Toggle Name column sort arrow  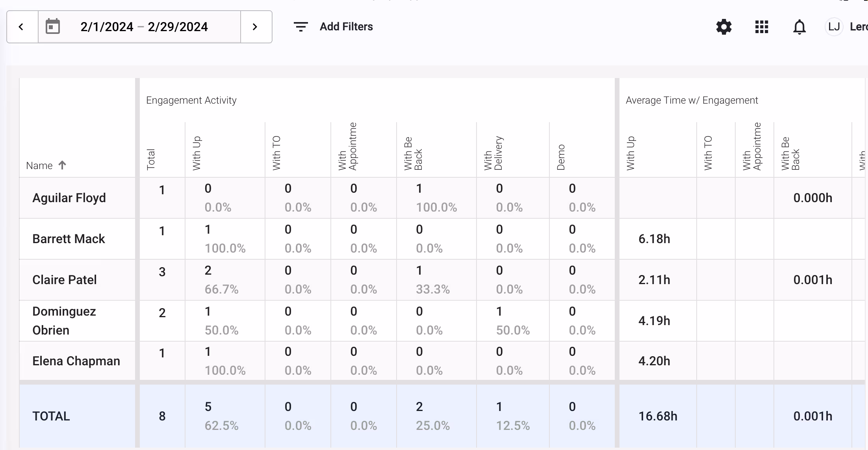coord(62,165)
